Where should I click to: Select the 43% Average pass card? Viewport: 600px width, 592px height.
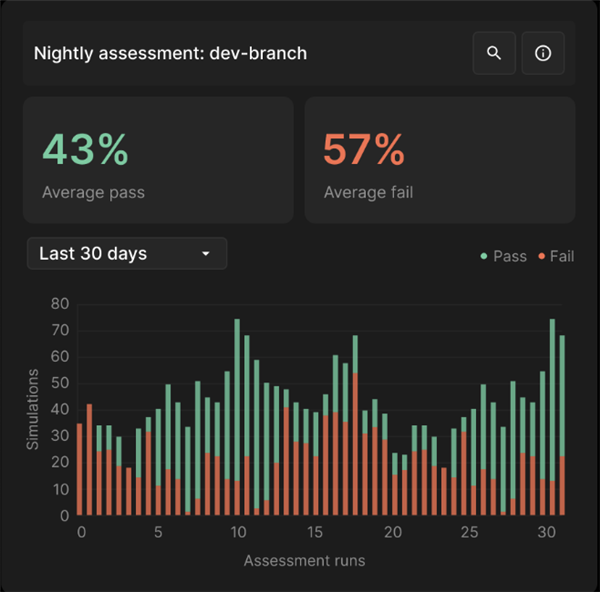tap(158, 159)
